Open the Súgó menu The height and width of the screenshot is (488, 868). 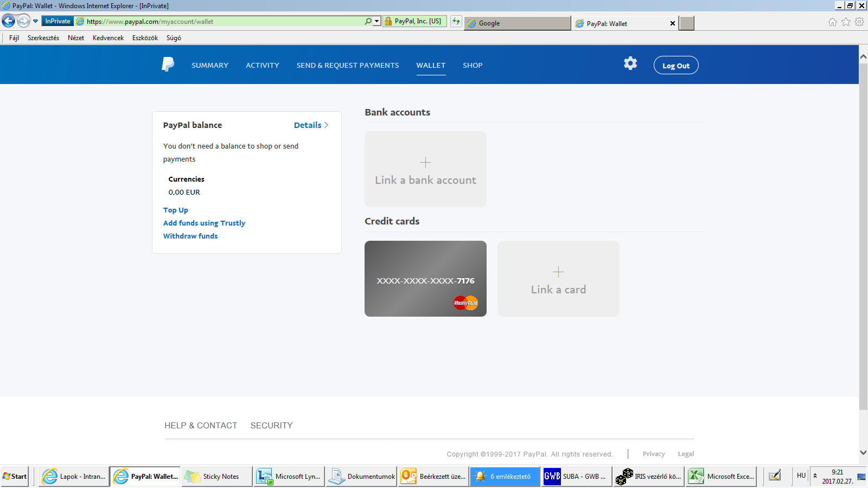[174, 38]
